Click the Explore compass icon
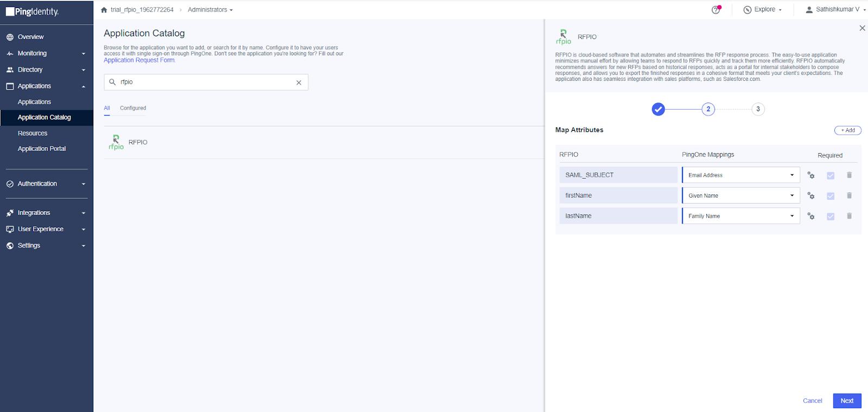The width and height of the screenshot is (868, 412). (748, 10)
